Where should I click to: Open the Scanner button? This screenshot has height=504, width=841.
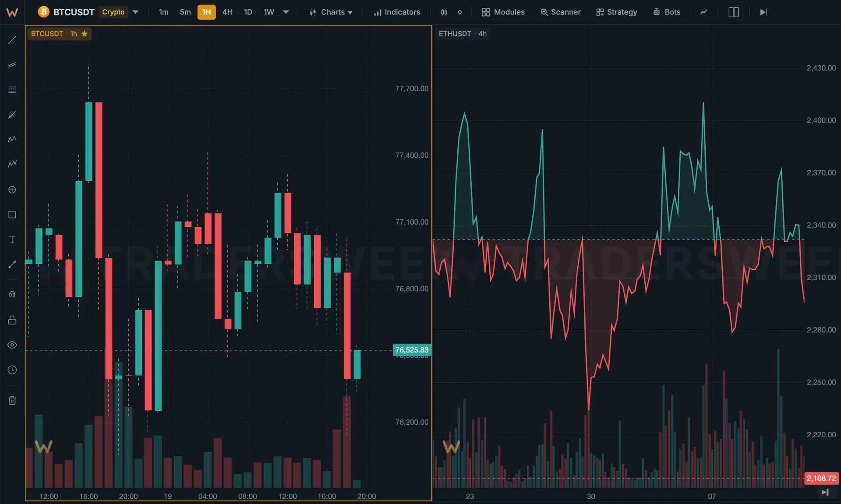(560, 12)
